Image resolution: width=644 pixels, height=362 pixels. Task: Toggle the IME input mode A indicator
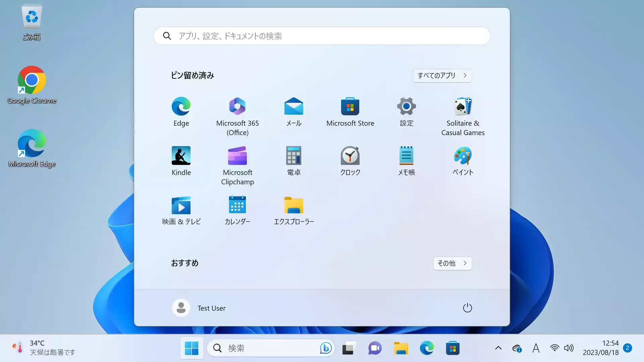pyautogui.click(x=536, y=348)
